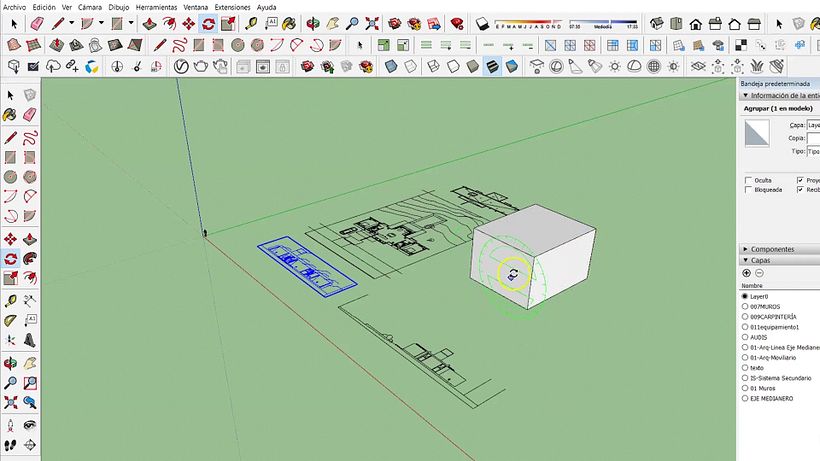Toggle the shadows display icon

point(482,24)
